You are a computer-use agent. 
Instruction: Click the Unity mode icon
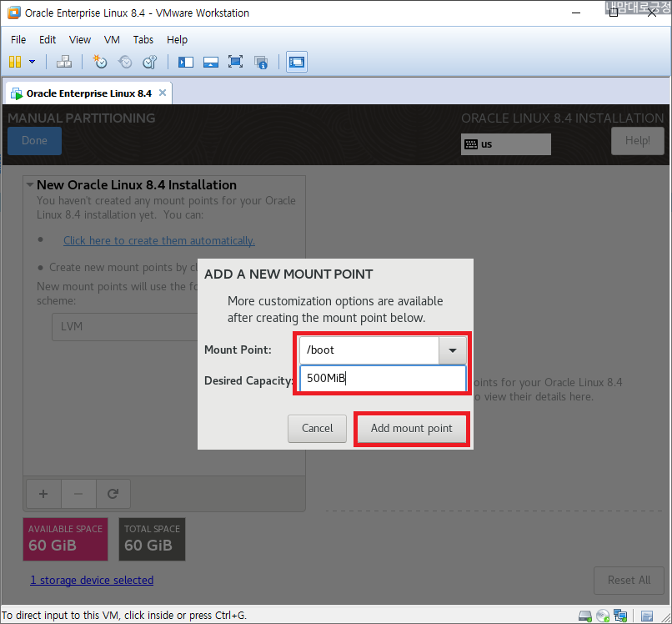coord(261,63)
